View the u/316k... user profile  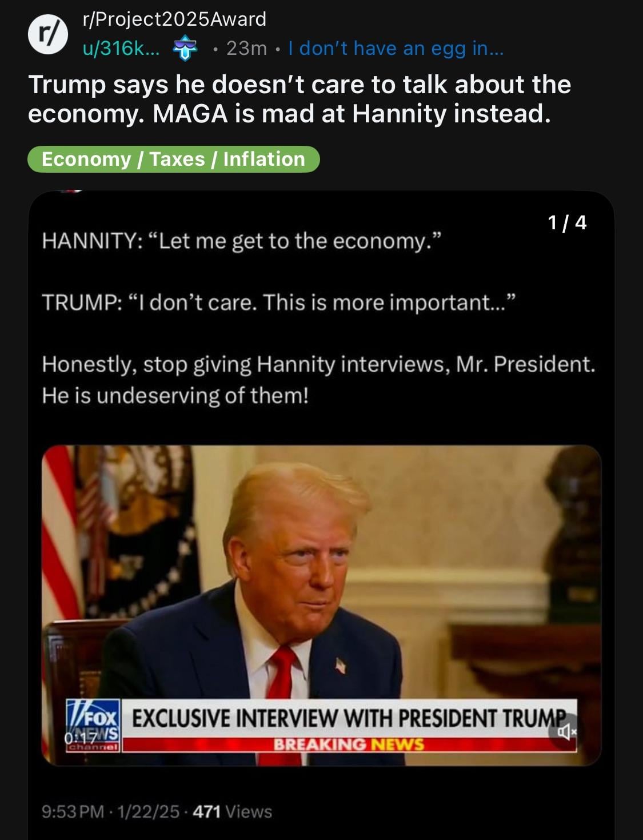click(x=121, y=49)
